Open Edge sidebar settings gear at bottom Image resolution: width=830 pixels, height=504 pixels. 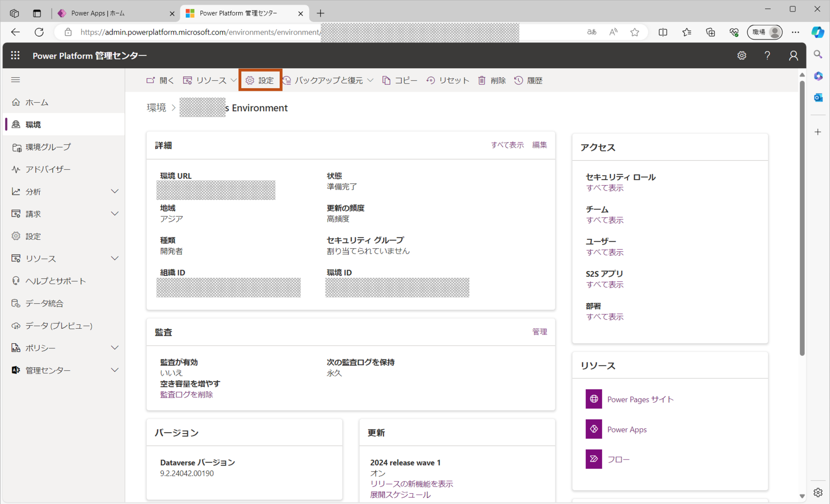[818, 492]
